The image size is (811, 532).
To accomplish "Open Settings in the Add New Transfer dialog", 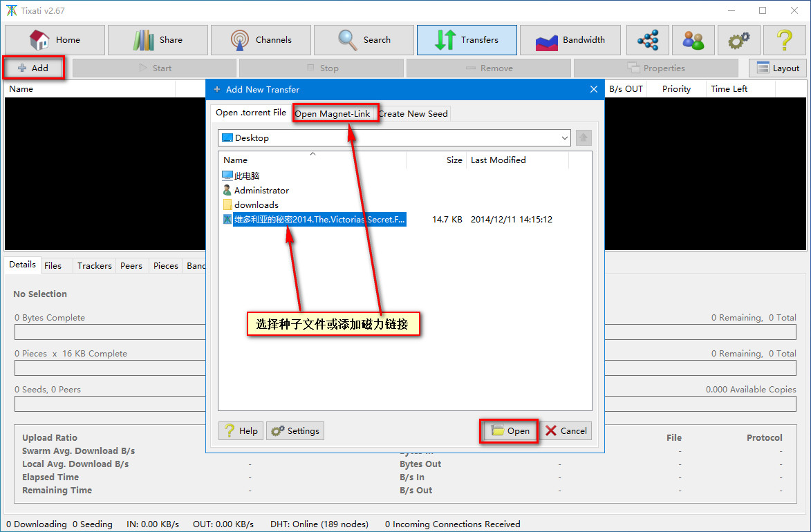I will [295, 430].
